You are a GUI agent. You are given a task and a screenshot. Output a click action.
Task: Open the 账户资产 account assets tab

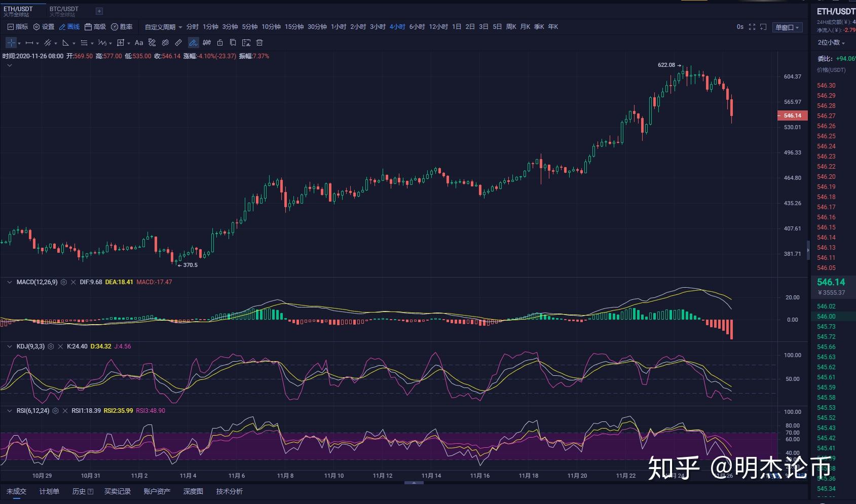click(157, 491)
